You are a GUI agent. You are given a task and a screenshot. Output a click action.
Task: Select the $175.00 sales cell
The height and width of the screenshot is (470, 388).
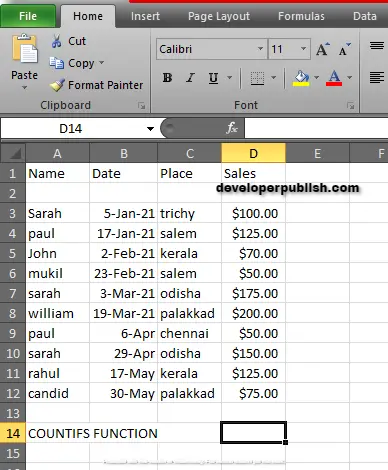[253, 293]
